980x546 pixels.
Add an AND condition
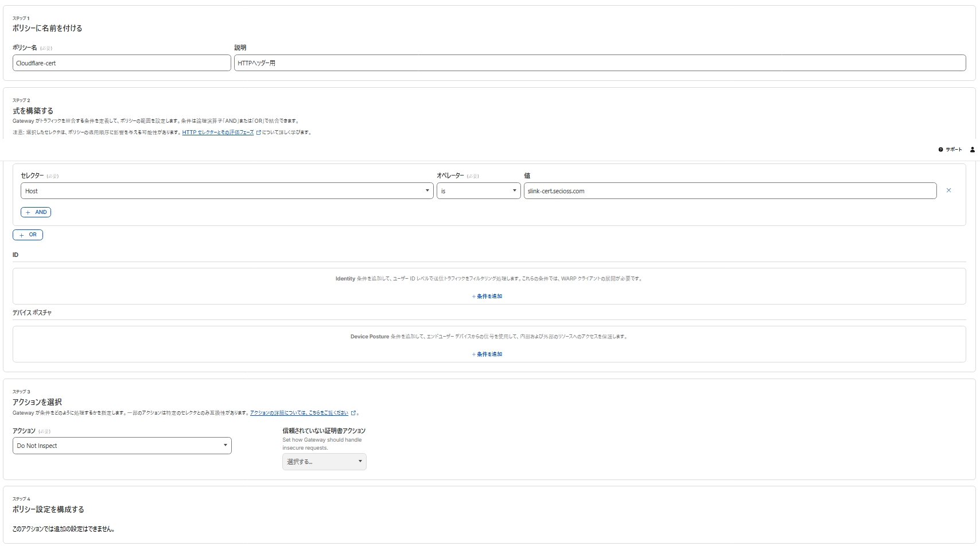coord(36,212)
